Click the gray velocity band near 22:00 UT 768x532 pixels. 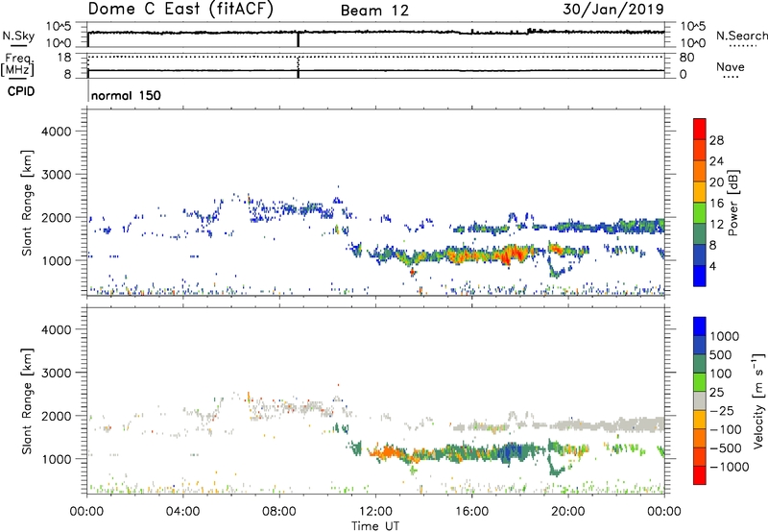pyautogui.click(x=616, y=424)
